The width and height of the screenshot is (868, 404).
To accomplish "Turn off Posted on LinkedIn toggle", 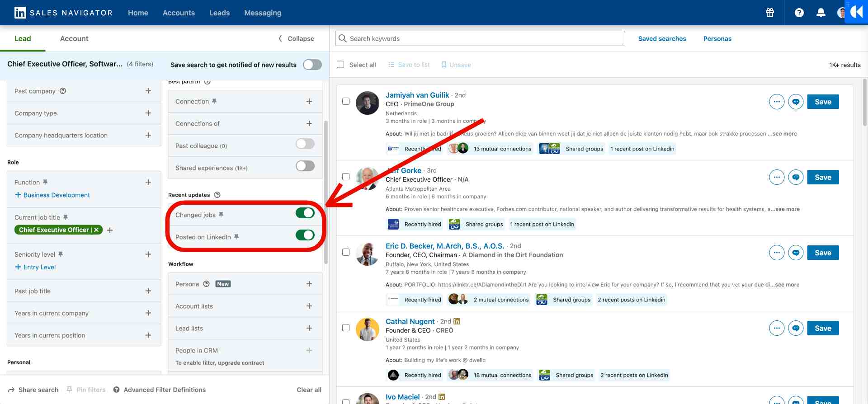I will [x=305, y=235].
